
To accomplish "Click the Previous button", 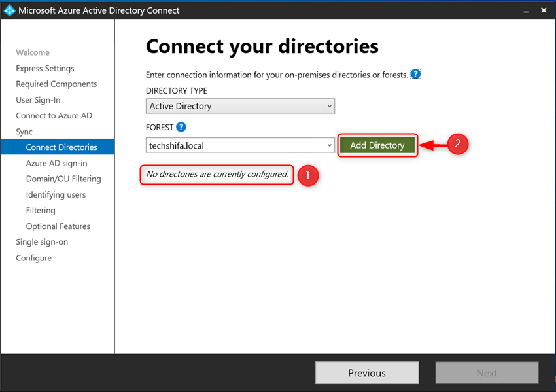I will pos(366,372).
